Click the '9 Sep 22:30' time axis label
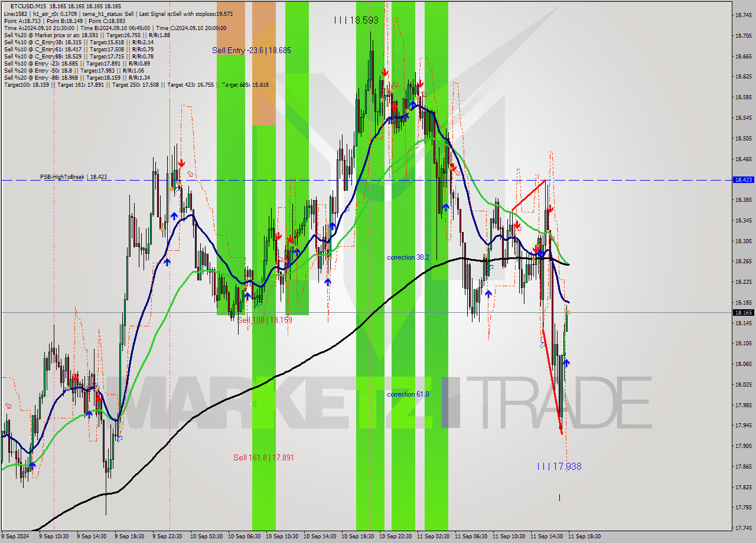The width and height of the screenshot is (756, 543). (167, 537)
